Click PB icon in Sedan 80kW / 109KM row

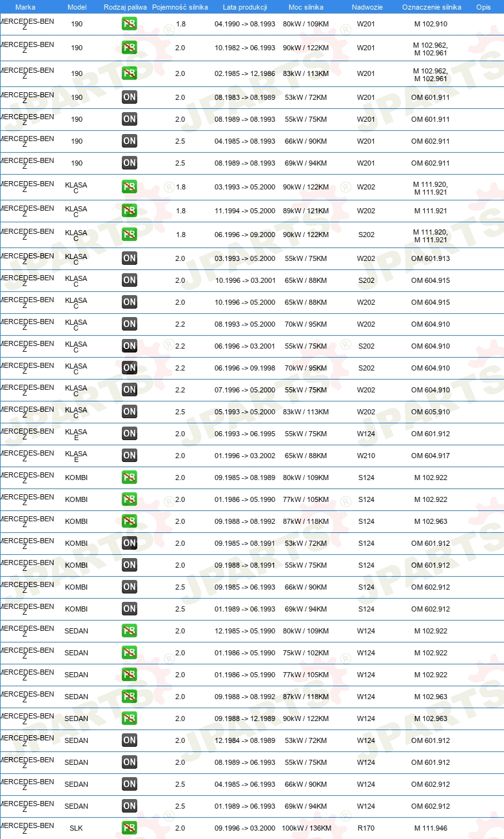130,632
